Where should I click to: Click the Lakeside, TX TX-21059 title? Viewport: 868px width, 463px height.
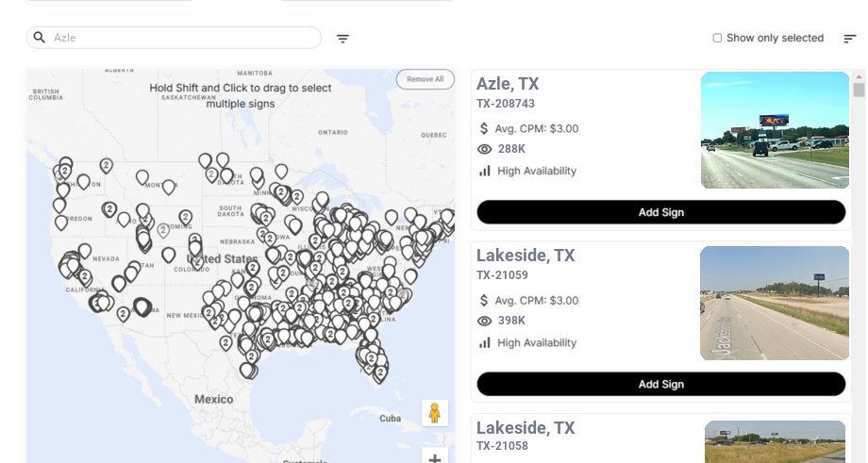(526, 256)
